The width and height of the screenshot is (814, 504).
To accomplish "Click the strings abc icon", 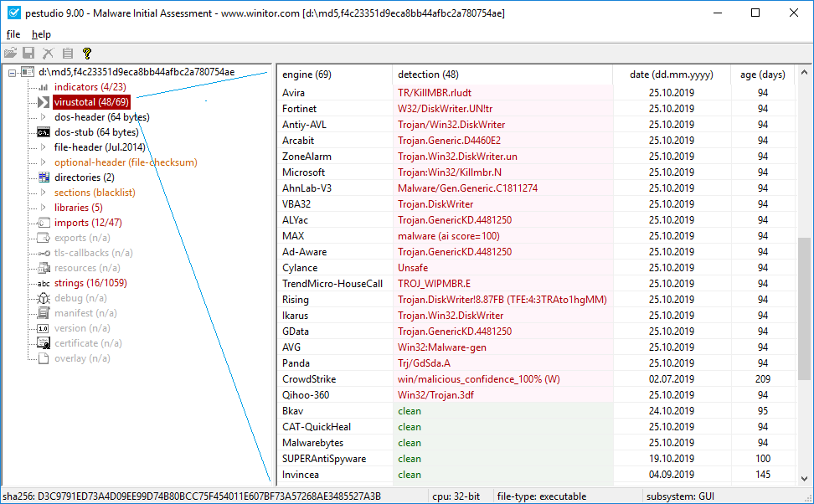I will point(44,284).
